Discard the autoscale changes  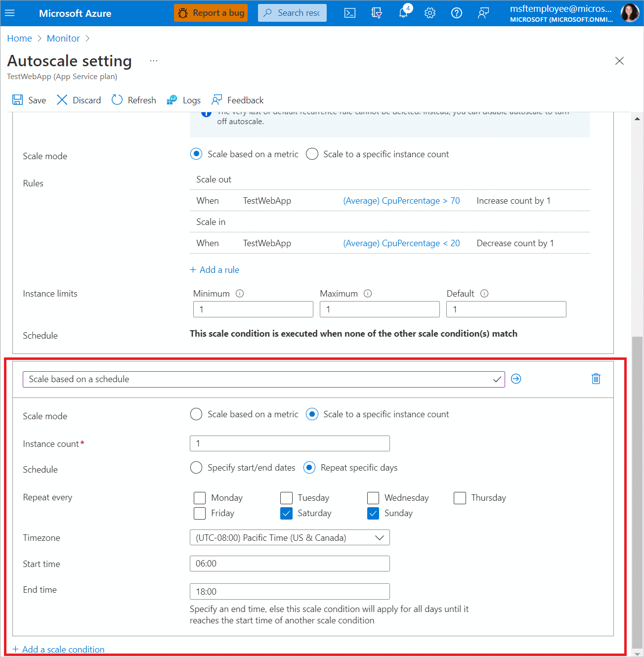click(x=79, y=100)
